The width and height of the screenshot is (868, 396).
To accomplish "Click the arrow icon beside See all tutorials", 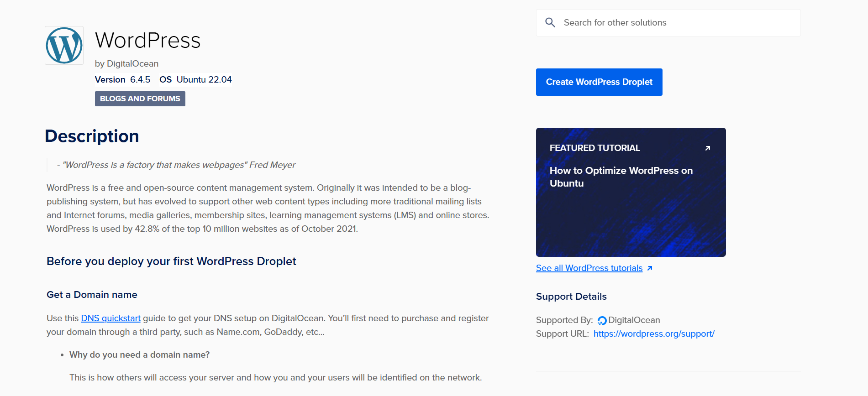I will pyautogui.click(x=650, y=268).
